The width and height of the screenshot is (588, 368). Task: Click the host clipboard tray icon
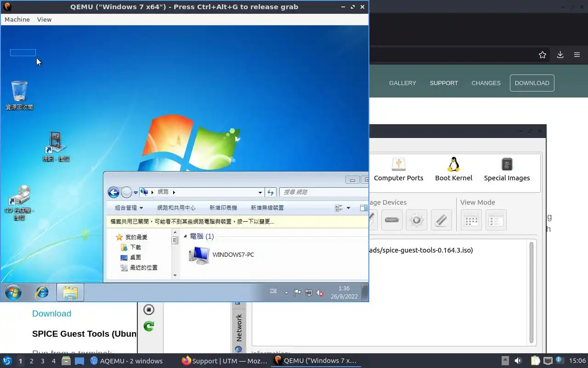click(535, 361)
